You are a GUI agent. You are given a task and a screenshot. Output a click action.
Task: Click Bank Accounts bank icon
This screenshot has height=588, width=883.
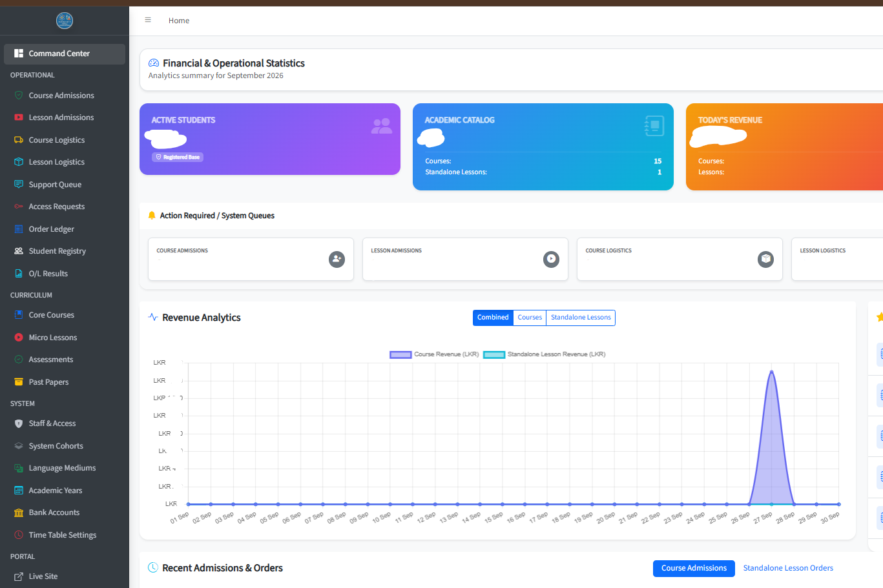coord(19,512)
